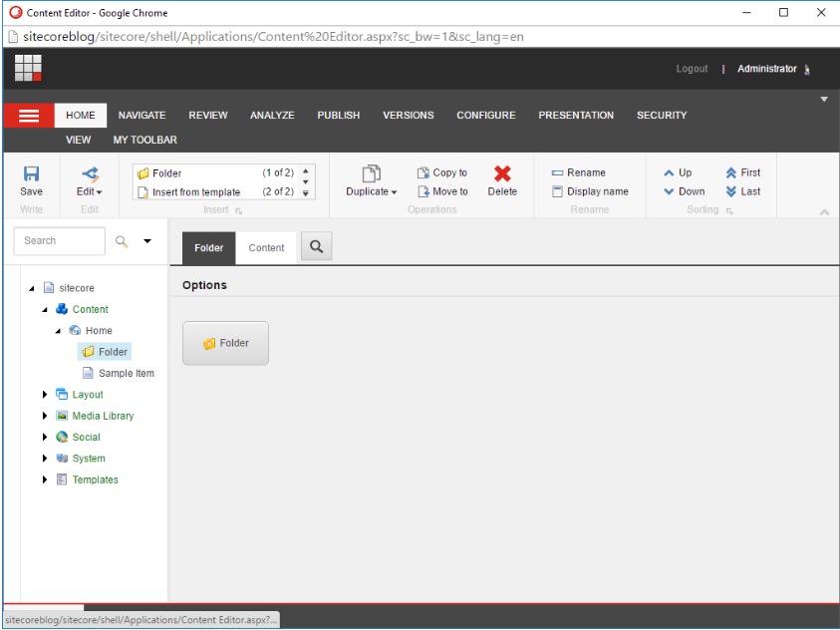Click the Save disk icon
Screen dimensions: 840x630
[x=31, y=173]
